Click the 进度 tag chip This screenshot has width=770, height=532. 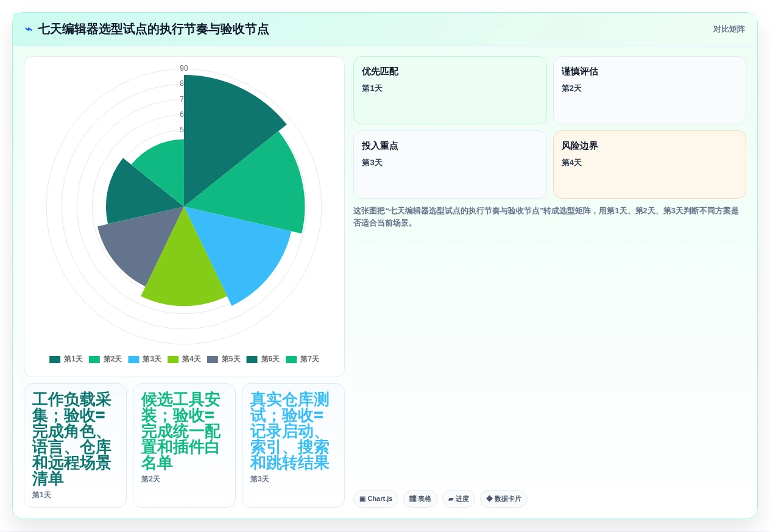[459, 499]
